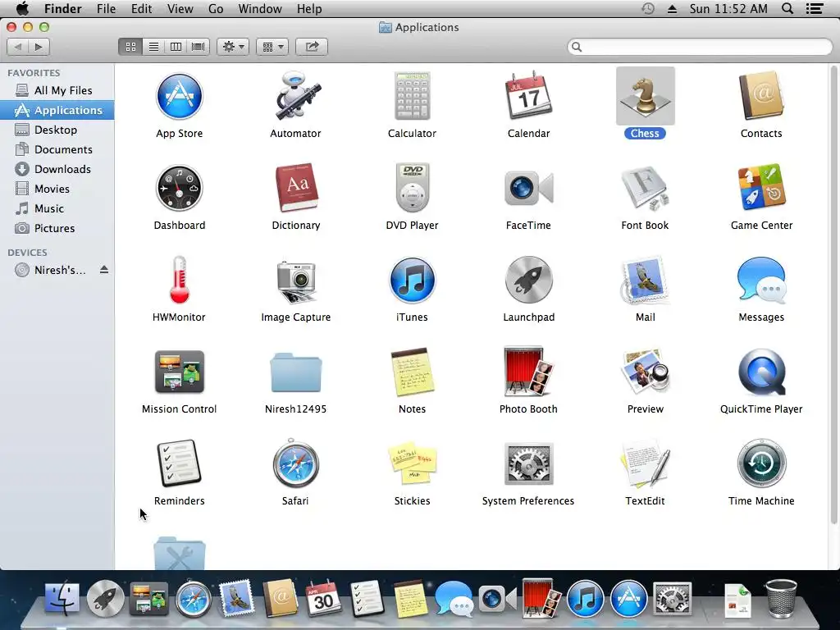Select the Safari compass icon in window
Viewport: 840px width, 630px height.
click(295, 464)
